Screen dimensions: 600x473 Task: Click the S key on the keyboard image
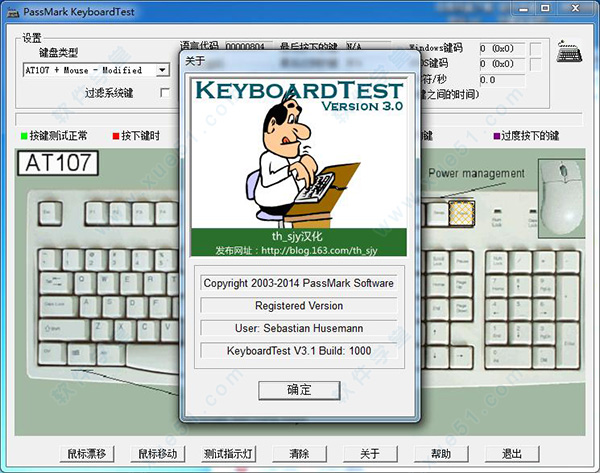click(x=113, y=307)
